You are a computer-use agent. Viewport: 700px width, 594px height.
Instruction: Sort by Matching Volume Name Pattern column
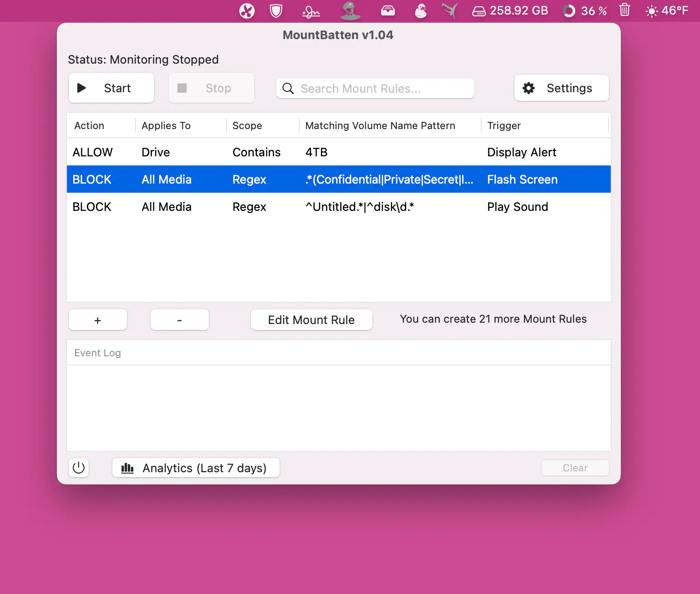click(380, 126)
